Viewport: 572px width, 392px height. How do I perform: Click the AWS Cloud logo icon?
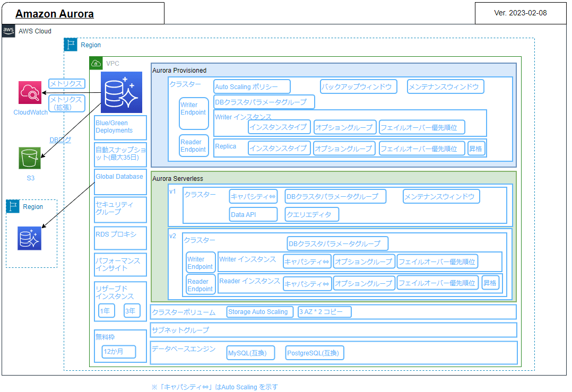(x=8, y=31)
